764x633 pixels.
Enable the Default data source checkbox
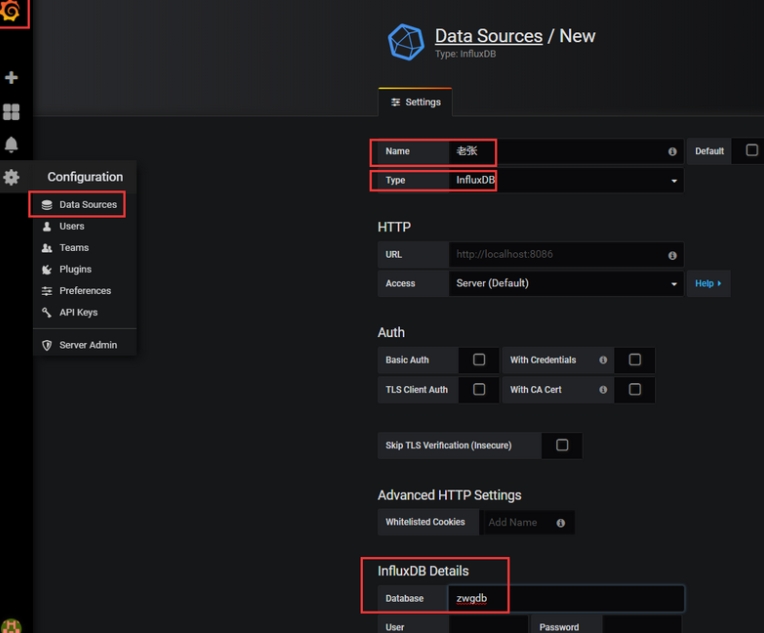pos(752,150)
